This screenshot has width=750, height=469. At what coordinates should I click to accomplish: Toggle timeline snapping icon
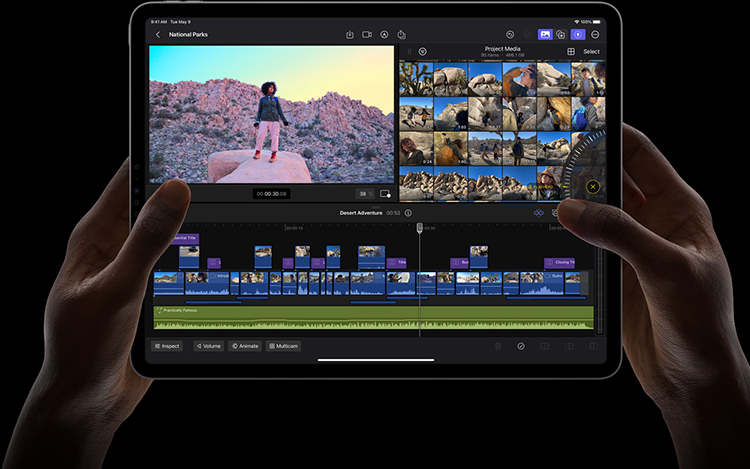pyautogui.click(x=539, y=213)
